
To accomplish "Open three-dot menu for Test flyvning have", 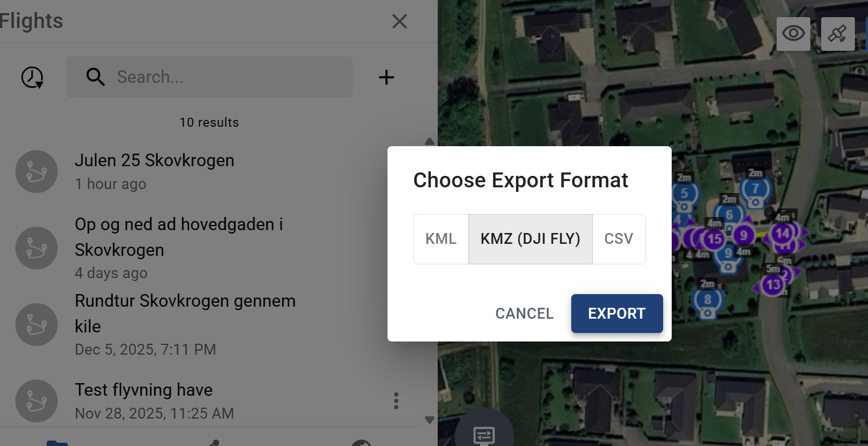I will point(396,401).
